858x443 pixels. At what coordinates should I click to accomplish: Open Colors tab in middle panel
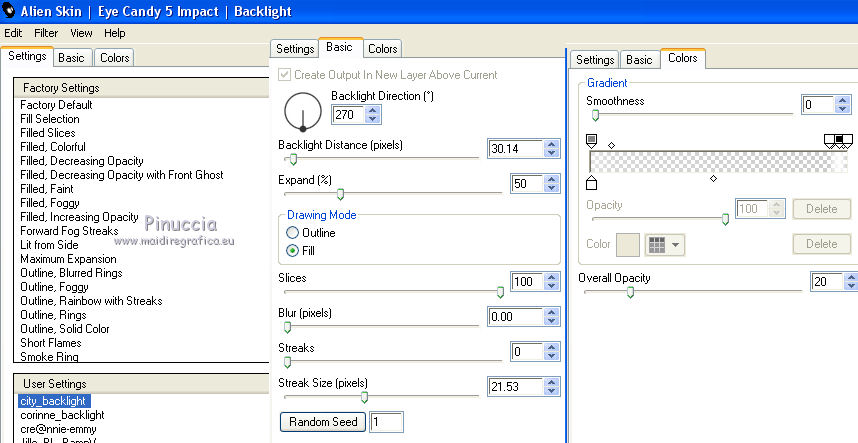(382, 49)
